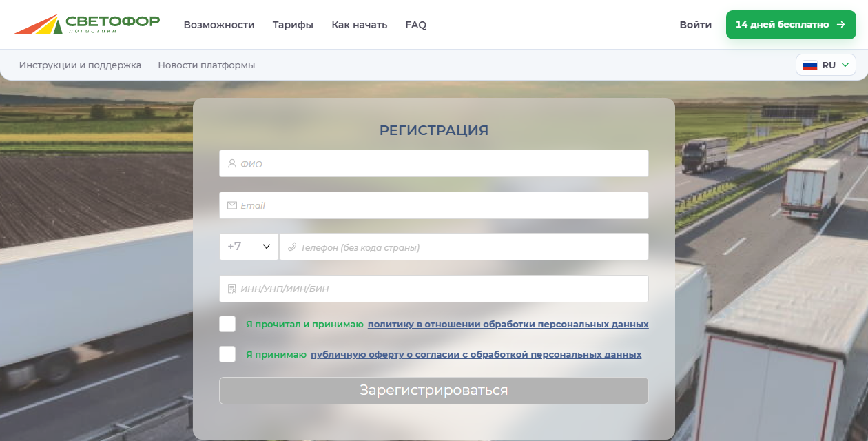Focus the Телефон input field
The image size is (868, 441).
[464, 247]
